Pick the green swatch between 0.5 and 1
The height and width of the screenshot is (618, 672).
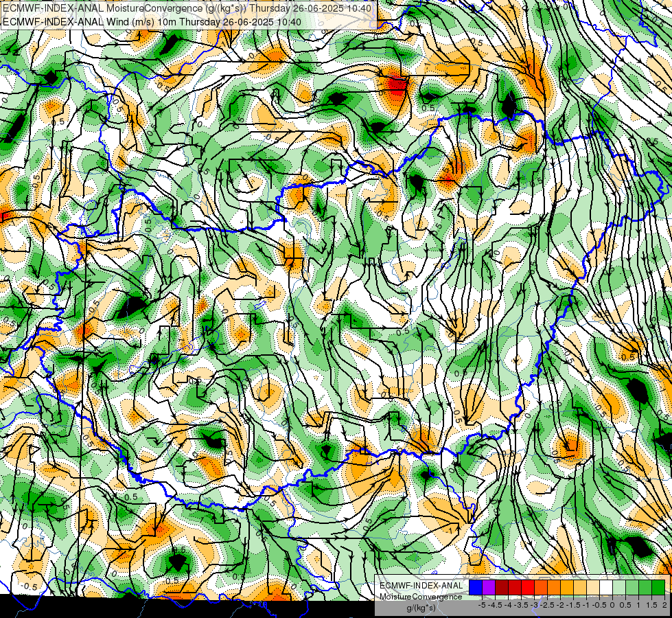click(x=632, y=587)
